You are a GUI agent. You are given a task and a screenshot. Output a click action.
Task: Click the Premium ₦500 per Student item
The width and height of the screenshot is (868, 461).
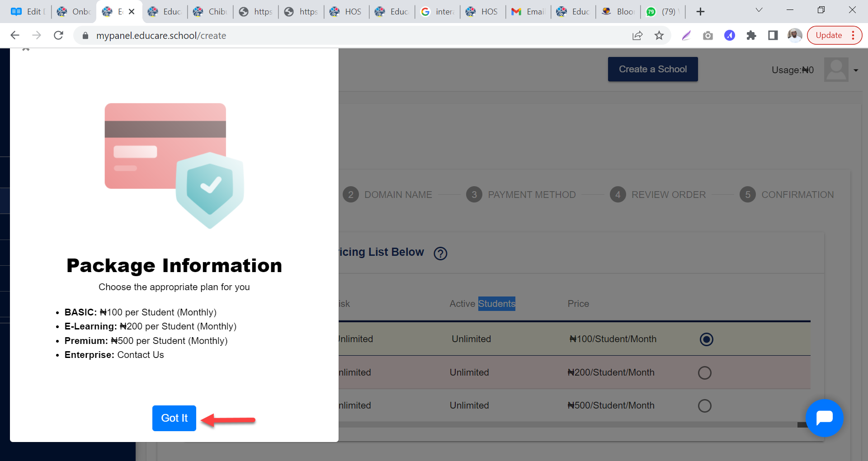146,341
